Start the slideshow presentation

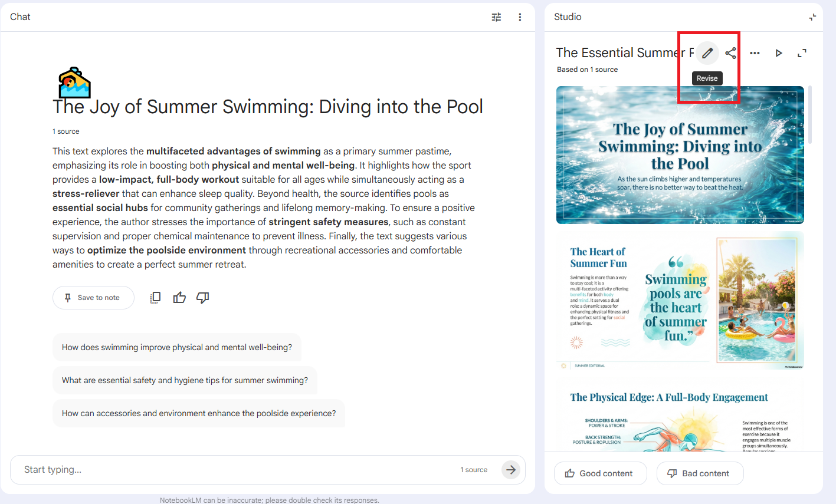pyautogui.click(x=779, y=53)
